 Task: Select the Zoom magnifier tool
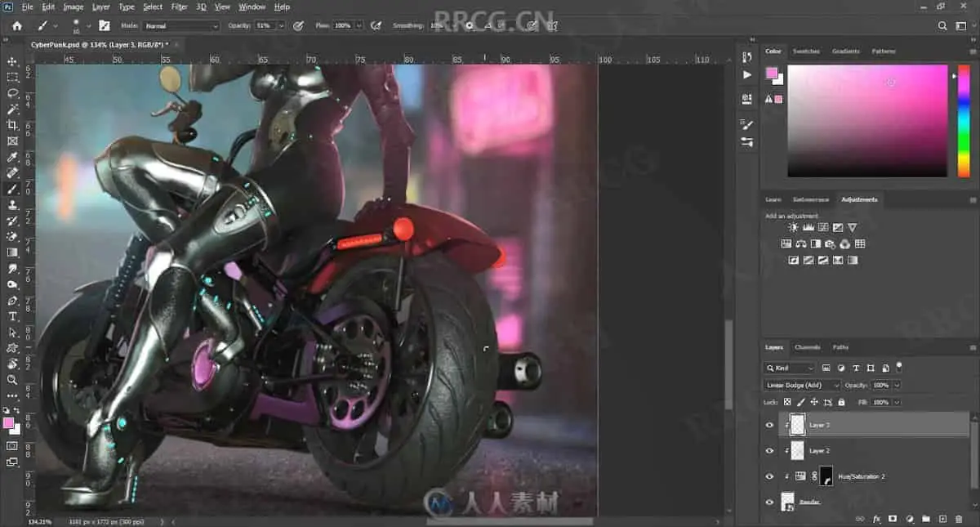pos(12,380)
